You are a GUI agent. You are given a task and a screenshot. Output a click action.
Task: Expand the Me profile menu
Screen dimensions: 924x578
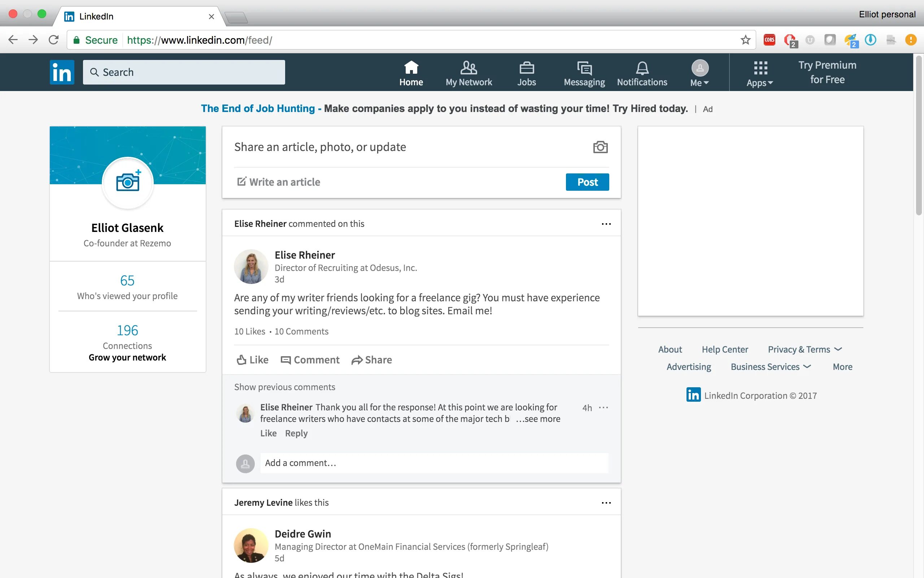click(x=699, y=73)
